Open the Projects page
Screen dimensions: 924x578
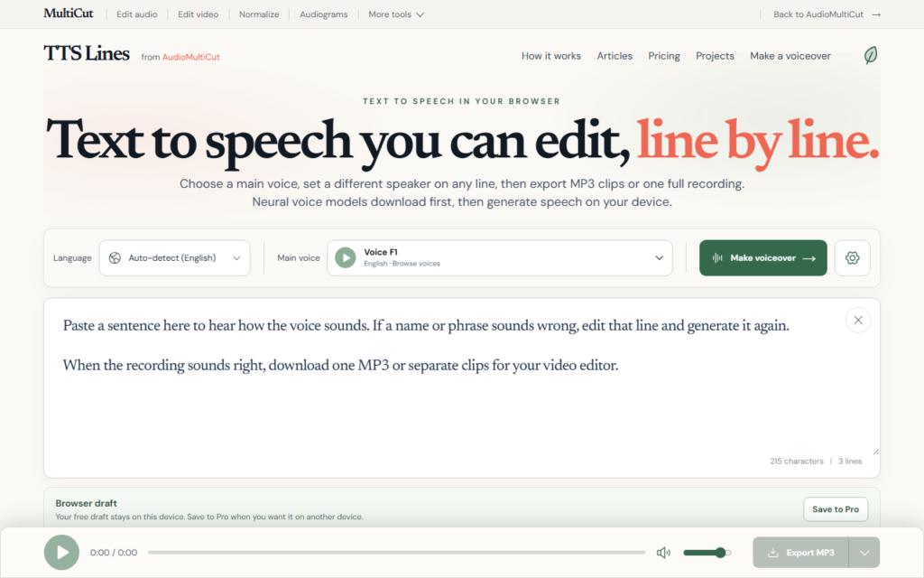[x=715, y=56]
